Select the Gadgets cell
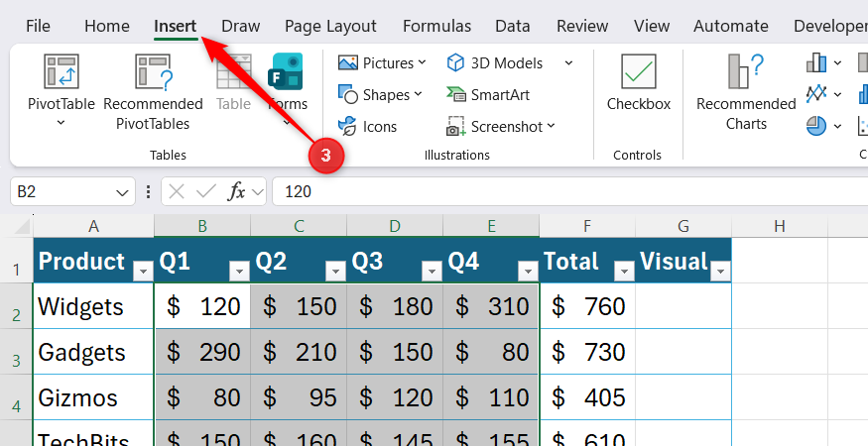This screenshot has height=446, width=868. click(x=93, y=352)
